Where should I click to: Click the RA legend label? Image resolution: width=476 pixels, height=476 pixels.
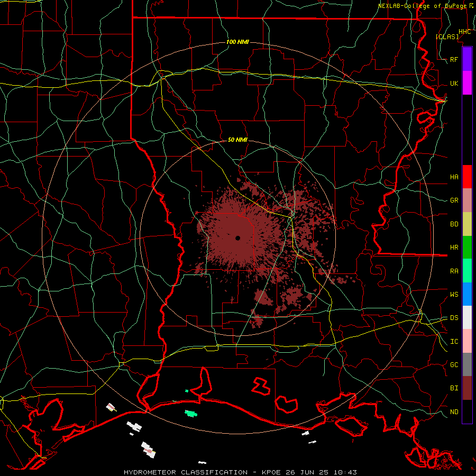[454, 271]
